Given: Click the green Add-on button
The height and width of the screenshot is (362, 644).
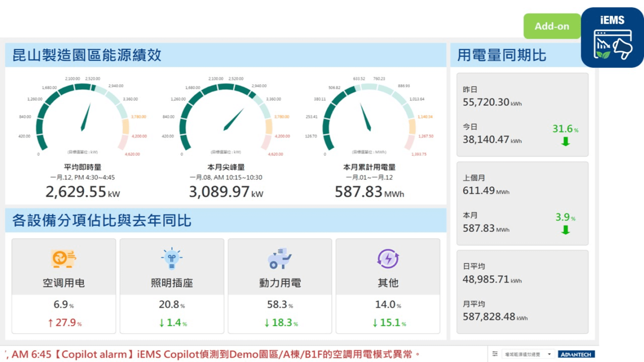Looking at the screenshot, I should 552,26.
